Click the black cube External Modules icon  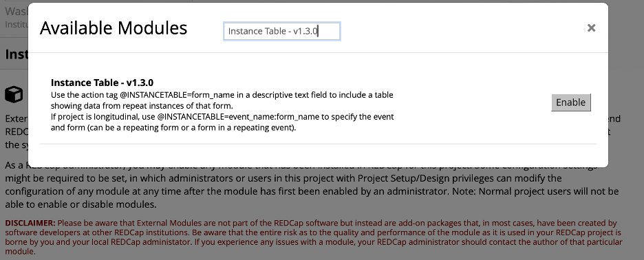(14, 94)
